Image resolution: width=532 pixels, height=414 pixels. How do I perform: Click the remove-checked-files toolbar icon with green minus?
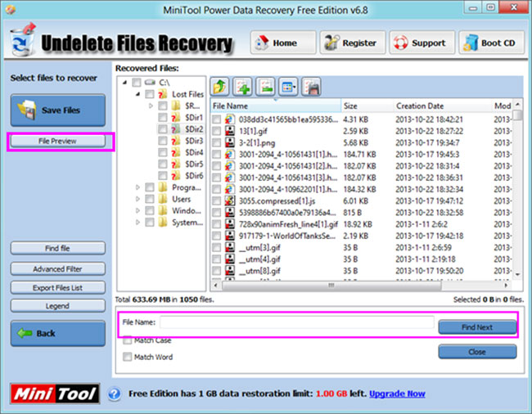(x=265, y=88)
